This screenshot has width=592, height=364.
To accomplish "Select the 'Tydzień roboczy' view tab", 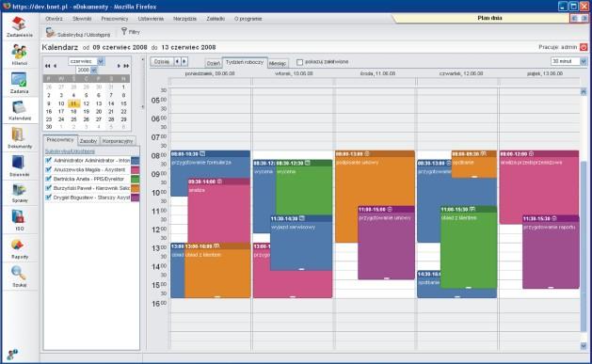I will coord(245,62).
